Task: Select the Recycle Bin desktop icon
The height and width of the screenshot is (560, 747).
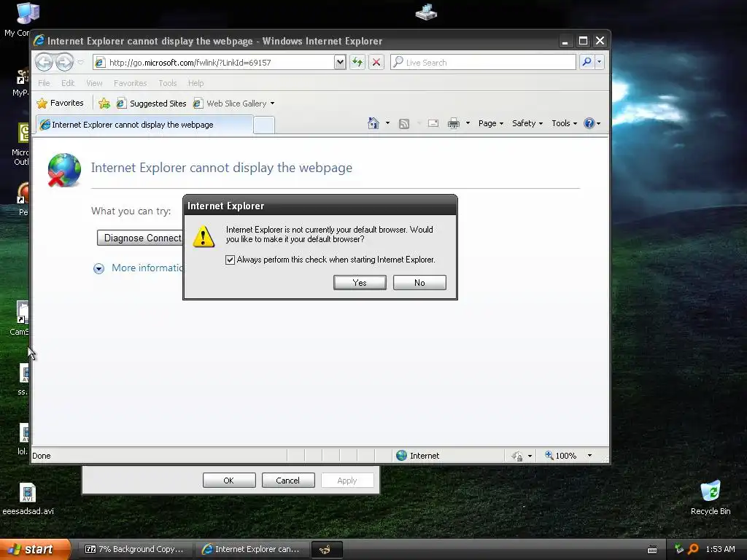Action: [x=711, y=497]
